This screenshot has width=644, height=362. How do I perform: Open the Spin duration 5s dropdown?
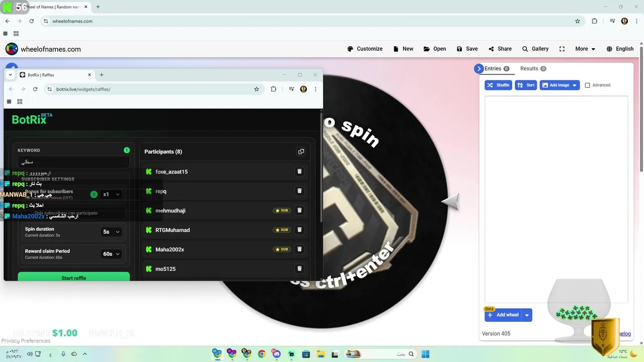[111, 232]
